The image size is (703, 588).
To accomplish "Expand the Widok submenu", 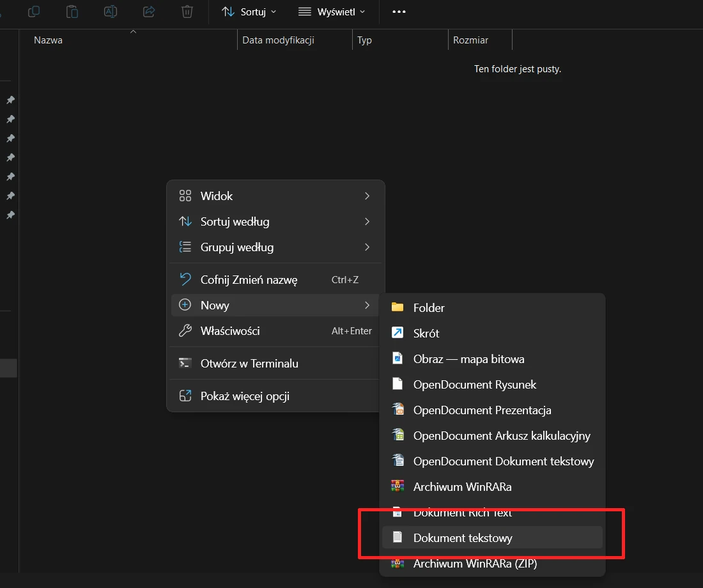I will click(275, 196).
